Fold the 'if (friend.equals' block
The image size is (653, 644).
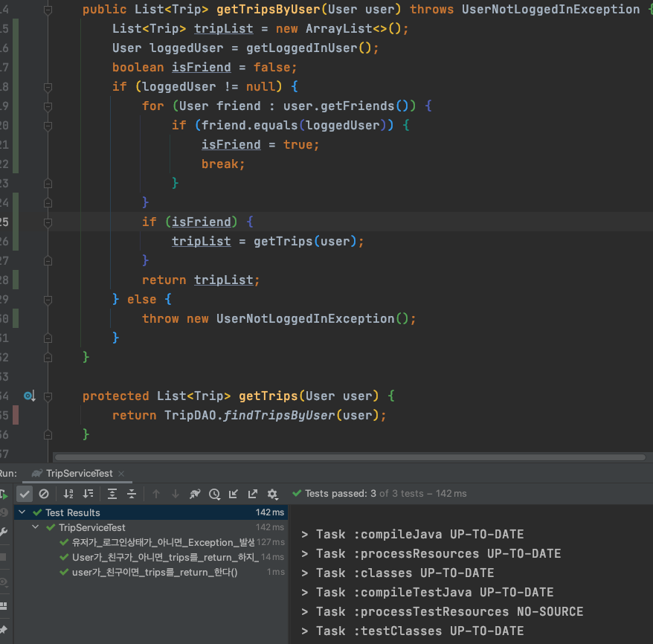(48, 126)
